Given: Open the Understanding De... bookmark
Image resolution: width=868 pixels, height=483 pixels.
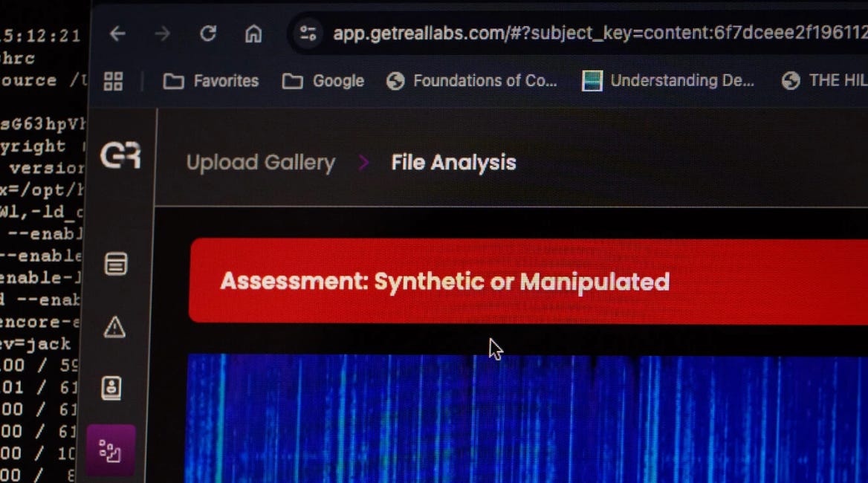Looking at the screenshot, I should point(668,81).
